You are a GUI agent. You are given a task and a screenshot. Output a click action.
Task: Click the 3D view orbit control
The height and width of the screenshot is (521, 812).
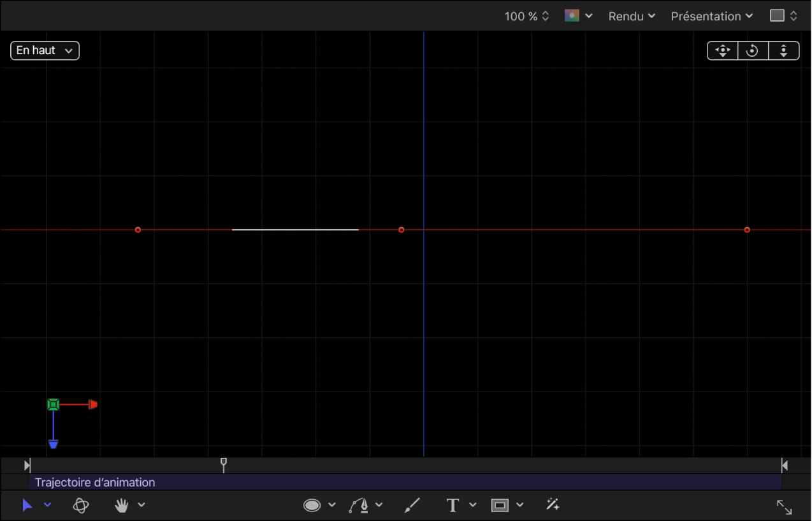coord(753,51)
